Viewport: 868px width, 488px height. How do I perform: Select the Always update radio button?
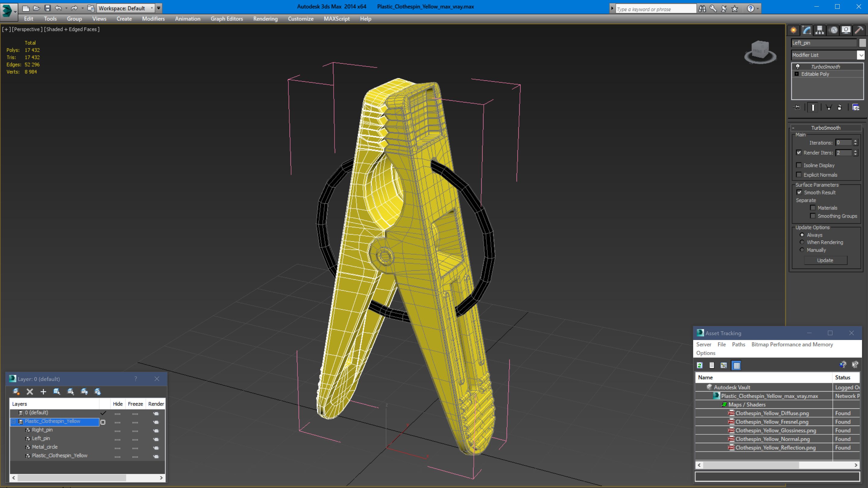(802, 235)
